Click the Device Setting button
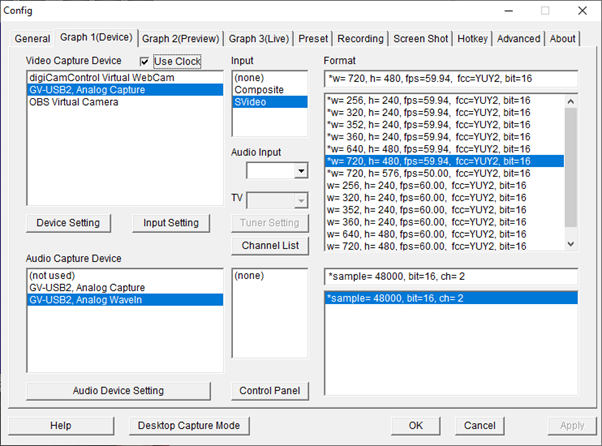The width and height of the screenshot is (602, 446). [68, 222]
